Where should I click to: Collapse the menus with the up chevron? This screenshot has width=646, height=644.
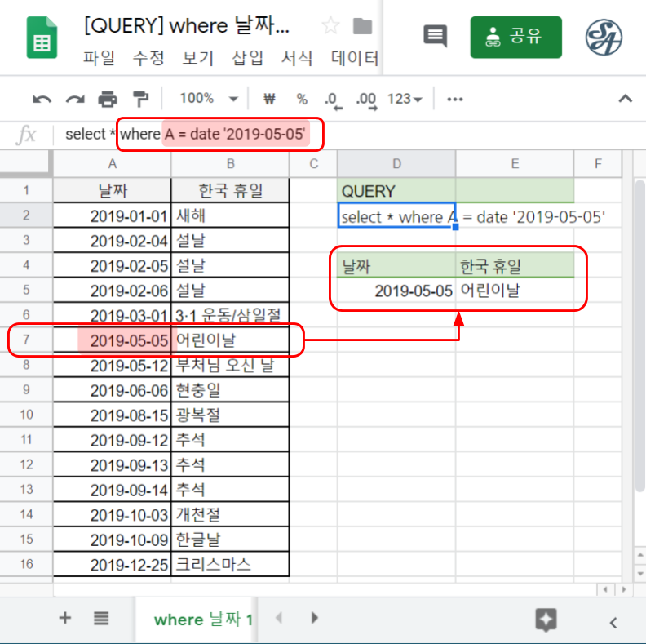pos(626,99)
